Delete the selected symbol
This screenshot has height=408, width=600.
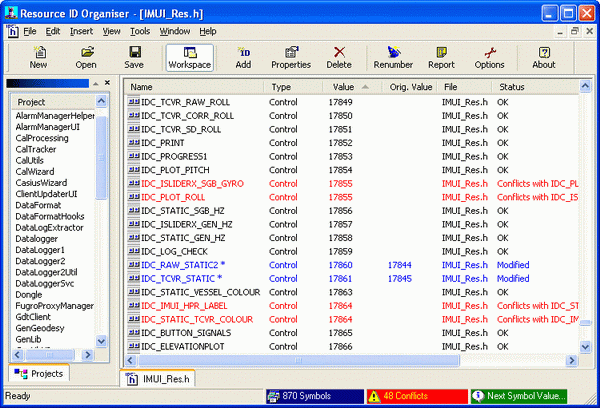(339, 57)
